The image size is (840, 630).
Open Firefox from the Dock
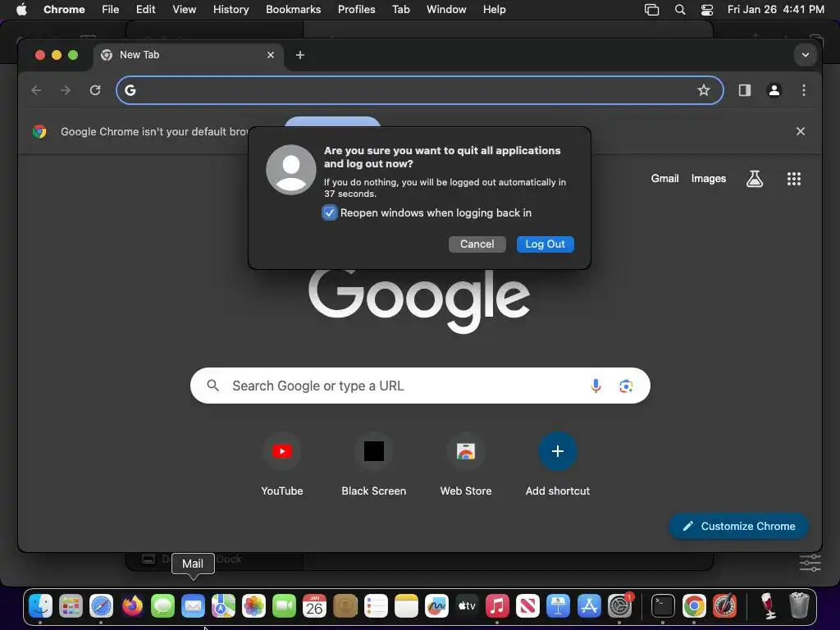tap(132, 606)
